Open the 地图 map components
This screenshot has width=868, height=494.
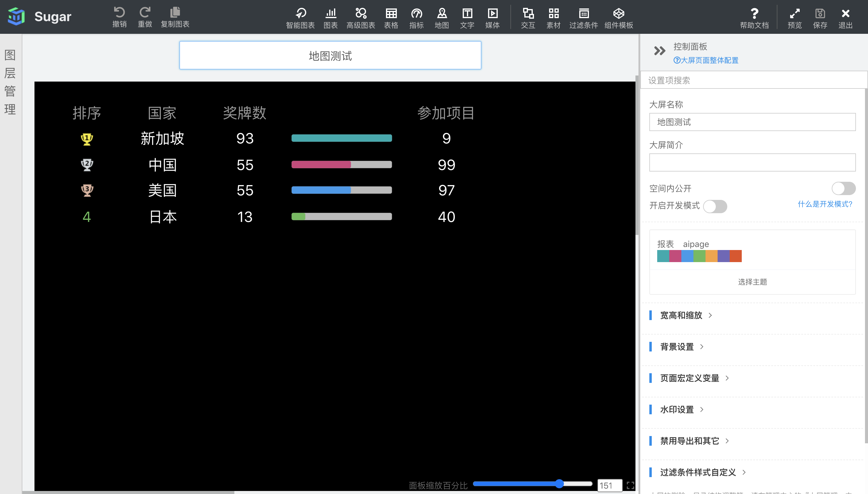442,18
